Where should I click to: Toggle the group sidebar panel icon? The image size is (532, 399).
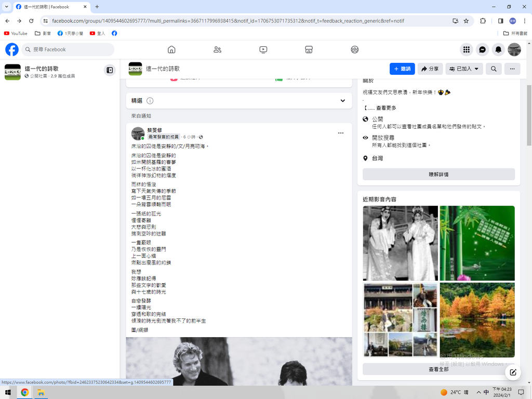[110, 70]
